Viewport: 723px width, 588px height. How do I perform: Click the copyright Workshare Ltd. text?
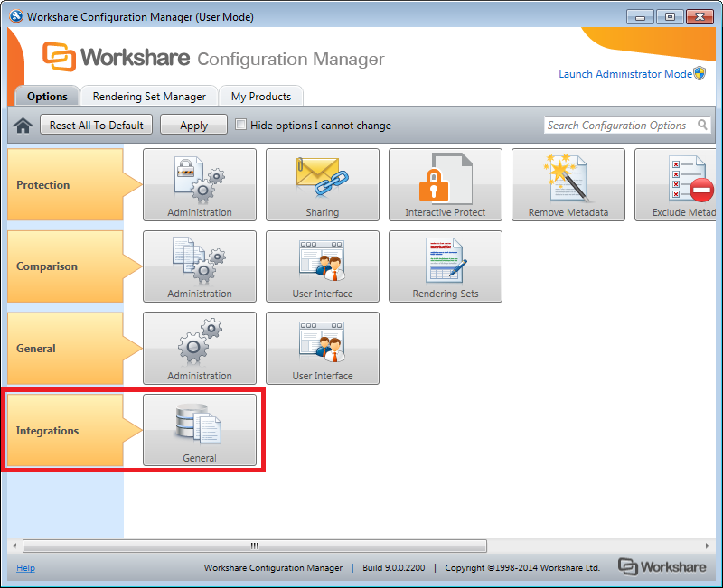pyautogui.click(x=522, y=568)
